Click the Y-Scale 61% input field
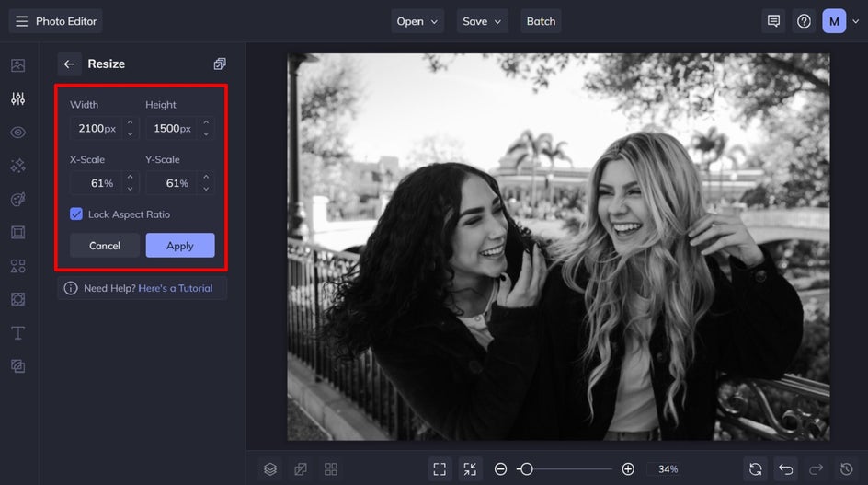The image size is (868, 485). coord(173,183)
